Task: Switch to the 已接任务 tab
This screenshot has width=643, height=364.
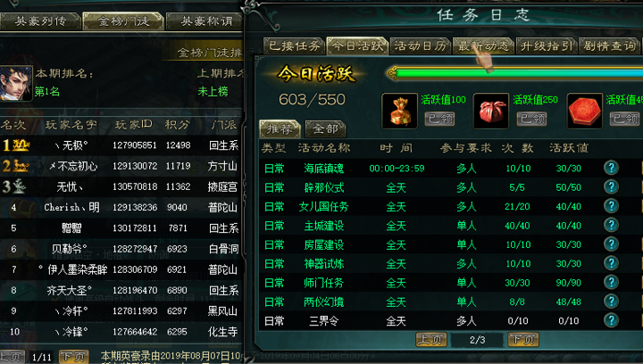Action: 294,45
